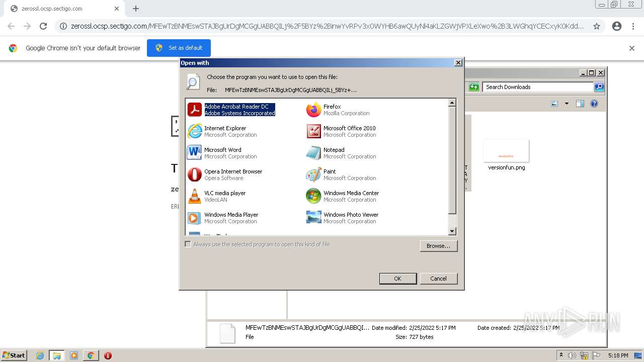
Task: Click the Browse... button
Action: point(438,246)
